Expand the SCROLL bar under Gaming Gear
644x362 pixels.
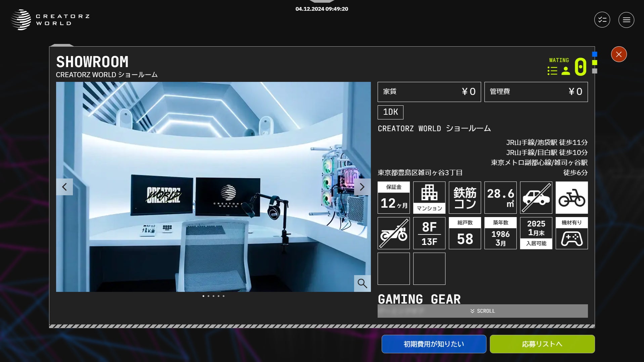(482, 311)
